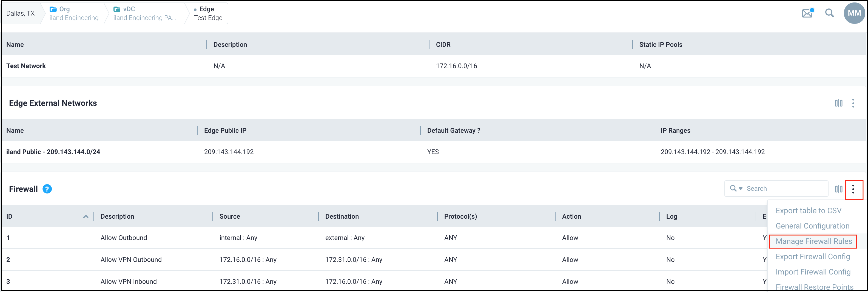The image size is (868, 292).
Task: Click the Dallas, TX location breadcrumb
Action: coord(21,13)
